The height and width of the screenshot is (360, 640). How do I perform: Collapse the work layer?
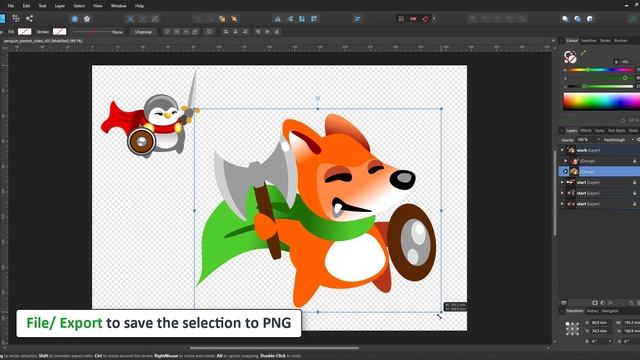click(x=562, y=150)
